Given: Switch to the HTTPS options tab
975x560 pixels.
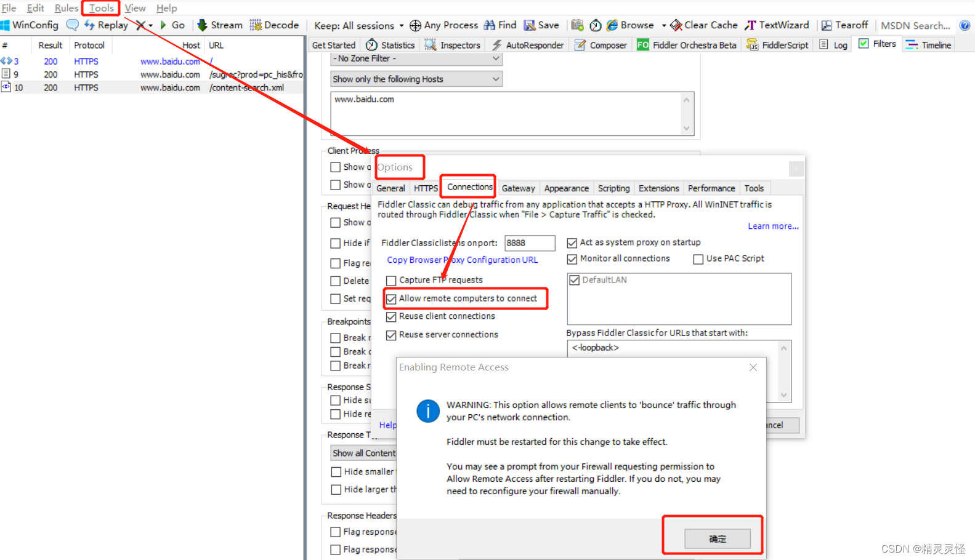Looking at the screenshot, I should tap(426, 188).
